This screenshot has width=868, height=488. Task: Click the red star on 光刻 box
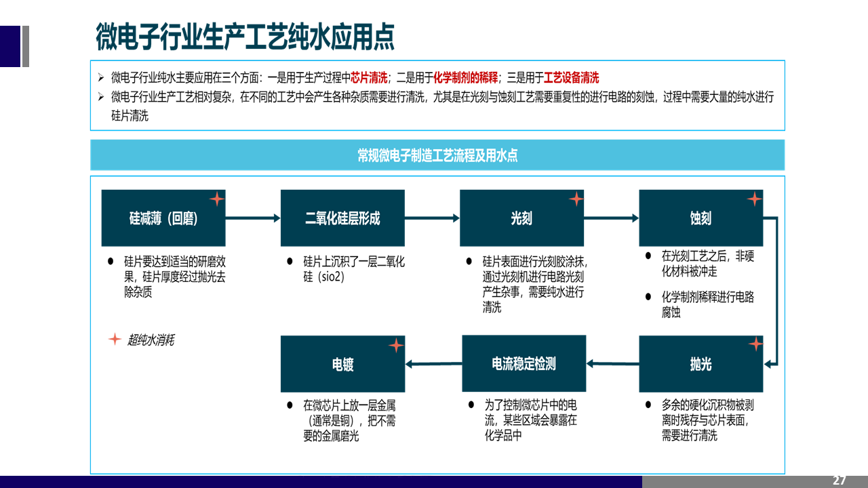click(576, 199)
